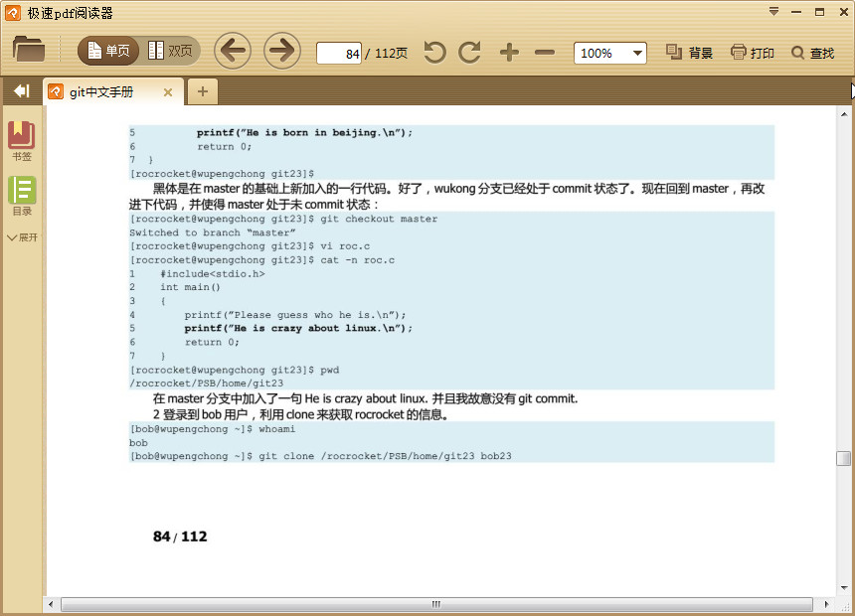Go to previous page with left arrow
The width and height of the screenshot is (855, 616).
pyautogui.click(x=233, y=51)
